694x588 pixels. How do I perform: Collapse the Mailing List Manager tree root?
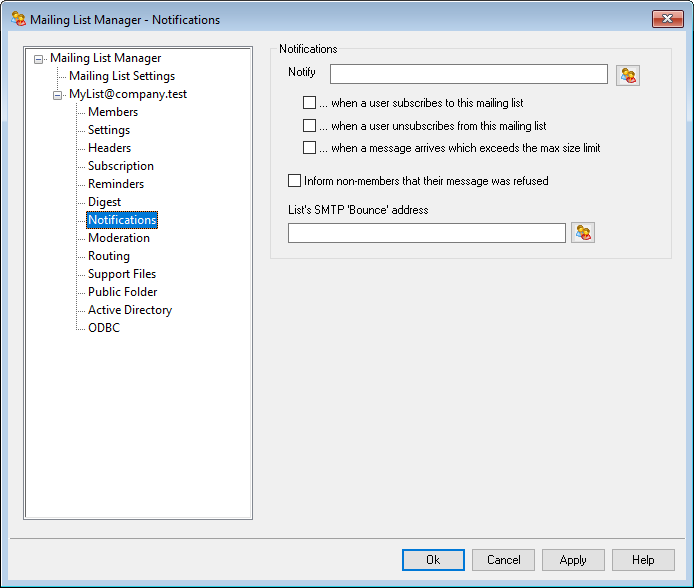coord(38,59)
